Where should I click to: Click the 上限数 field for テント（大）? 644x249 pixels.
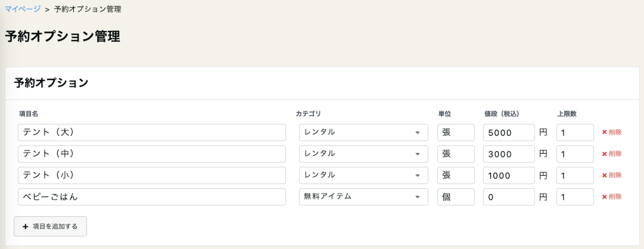[x=575, y=132]
